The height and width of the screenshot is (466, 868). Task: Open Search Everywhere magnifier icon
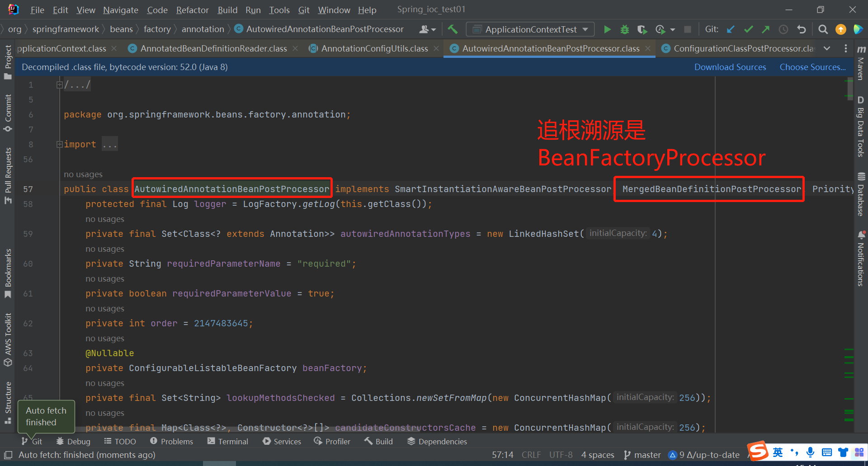pos(823,29)
